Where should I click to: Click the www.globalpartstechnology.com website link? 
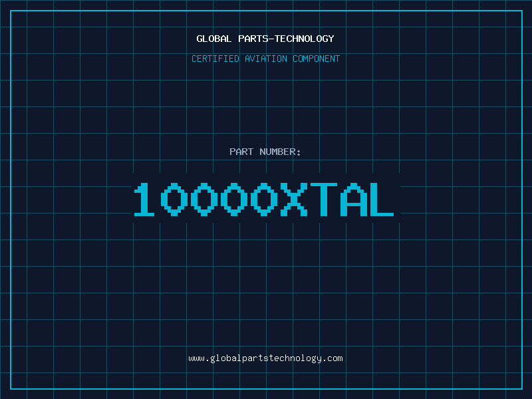pos(265,358)
